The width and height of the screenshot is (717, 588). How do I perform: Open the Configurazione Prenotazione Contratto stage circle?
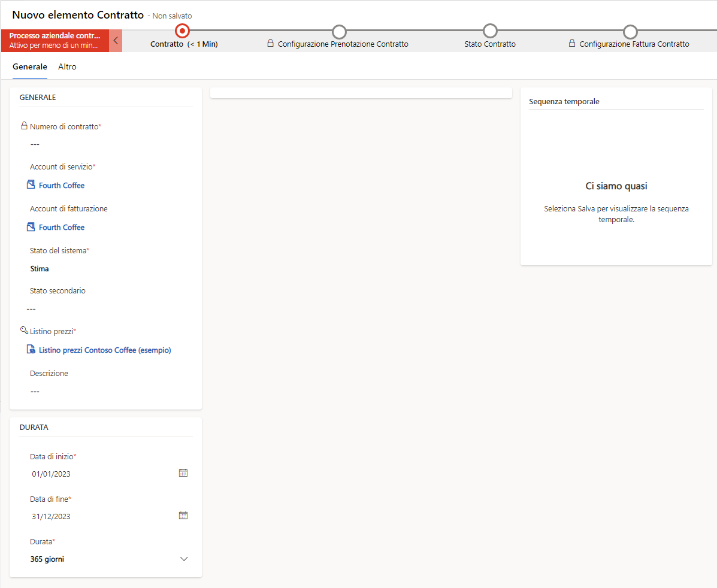(339, 32)
